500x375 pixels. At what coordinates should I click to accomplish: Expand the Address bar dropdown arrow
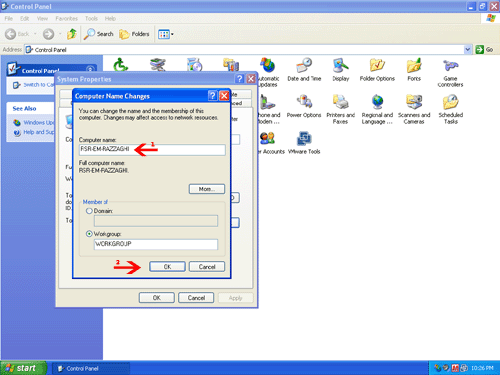tap(468, 50)
